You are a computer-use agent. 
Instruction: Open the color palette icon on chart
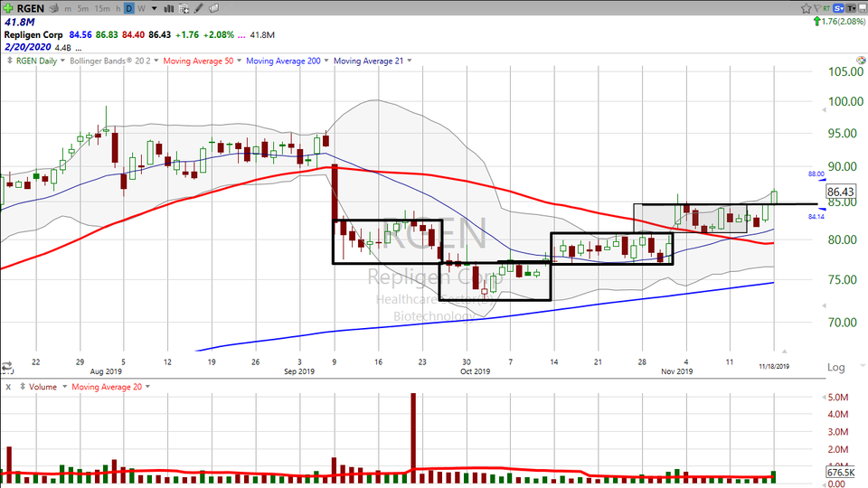861,60
